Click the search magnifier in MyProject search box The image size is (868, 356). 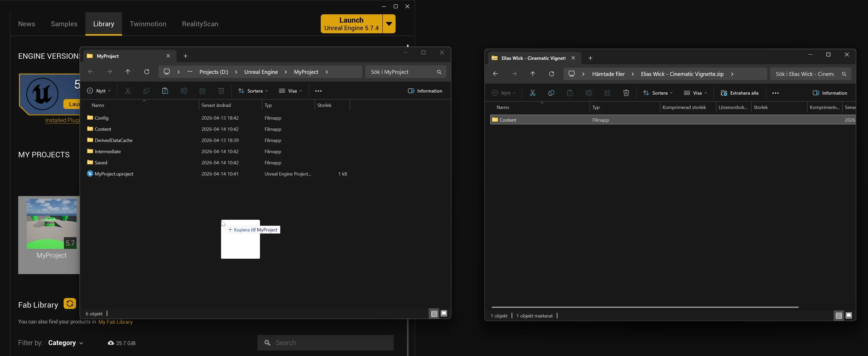click(x=439, y=72)
